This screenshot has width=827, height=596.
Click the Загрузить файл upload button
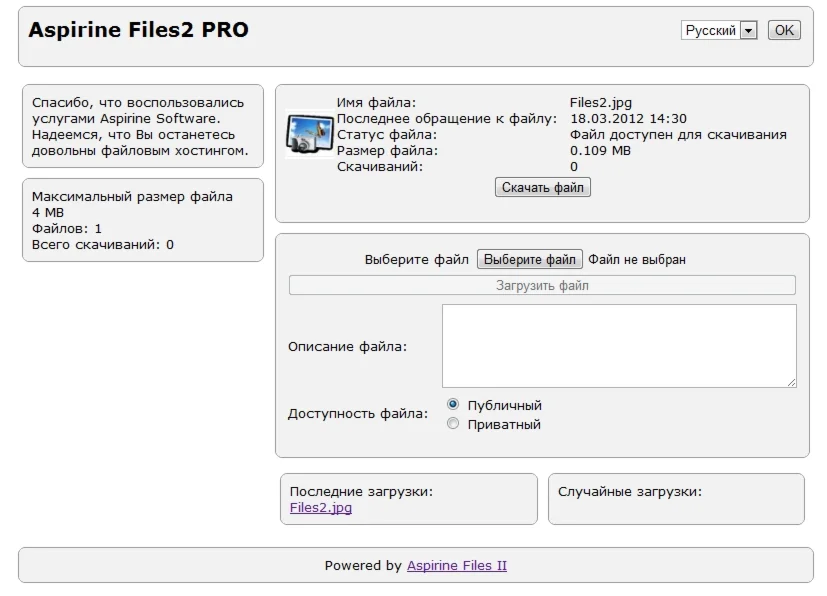click(542, 285)
